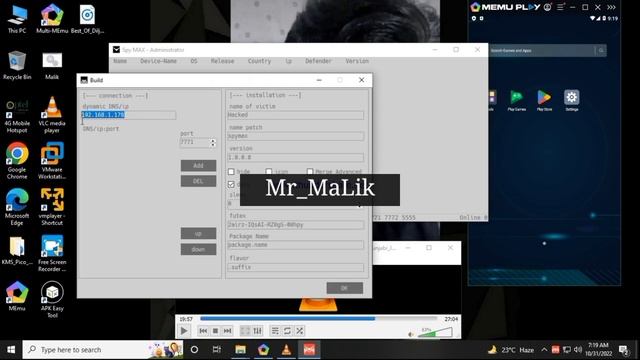Open Android Settings in MEmu Play
This screenshot has width=640, height=360.
571,100
